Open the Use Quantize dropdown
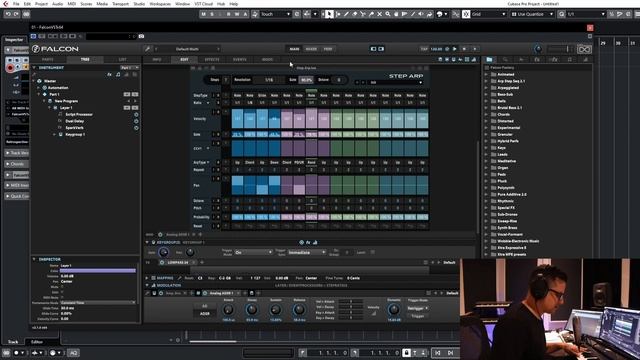The image size is (640, 360). click(532, 14)
